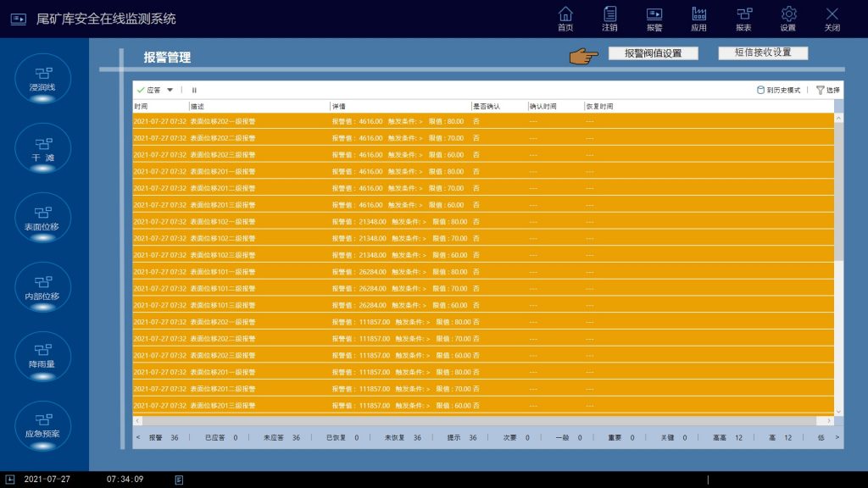Open the 报警 alarm icon in top bar
The image size is (868, 488).
point(654,19)
